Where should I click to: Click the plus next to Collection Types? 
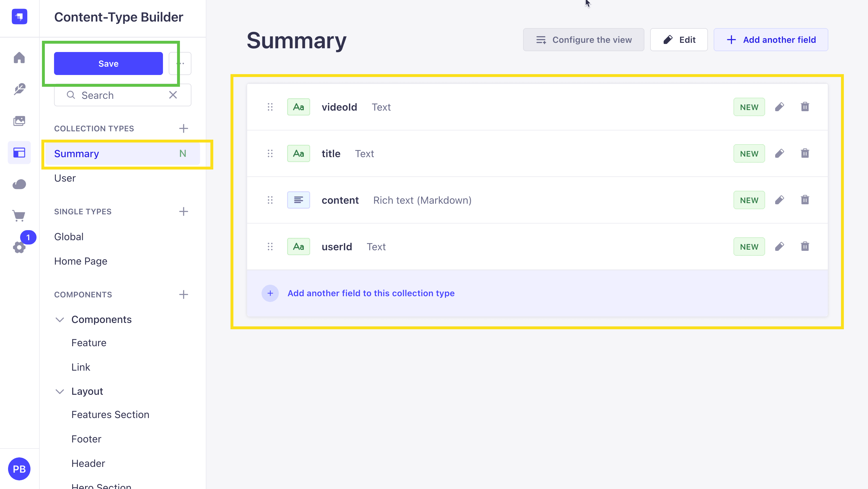(184, 128)
